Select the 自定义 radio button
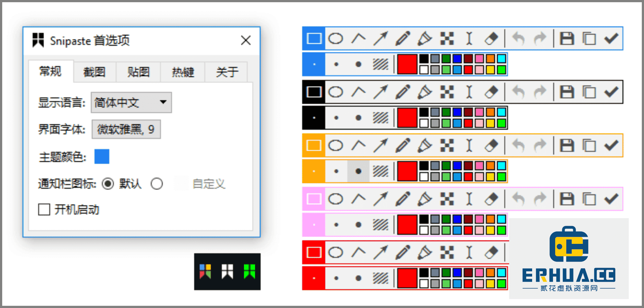The width and height of the screenshot is (644, 308). coord(157,184)
